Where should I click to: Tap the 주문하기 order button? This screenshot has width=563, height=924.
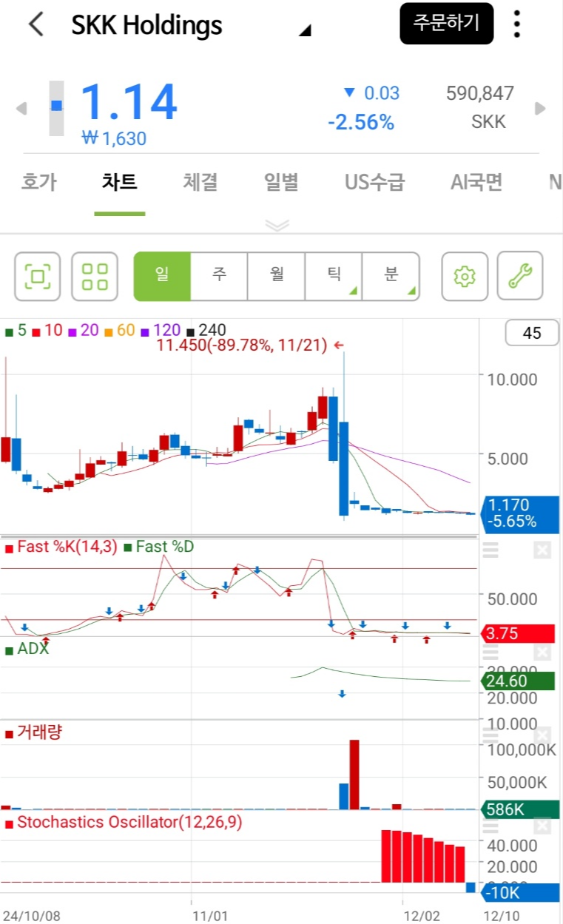tap(446, 24)
